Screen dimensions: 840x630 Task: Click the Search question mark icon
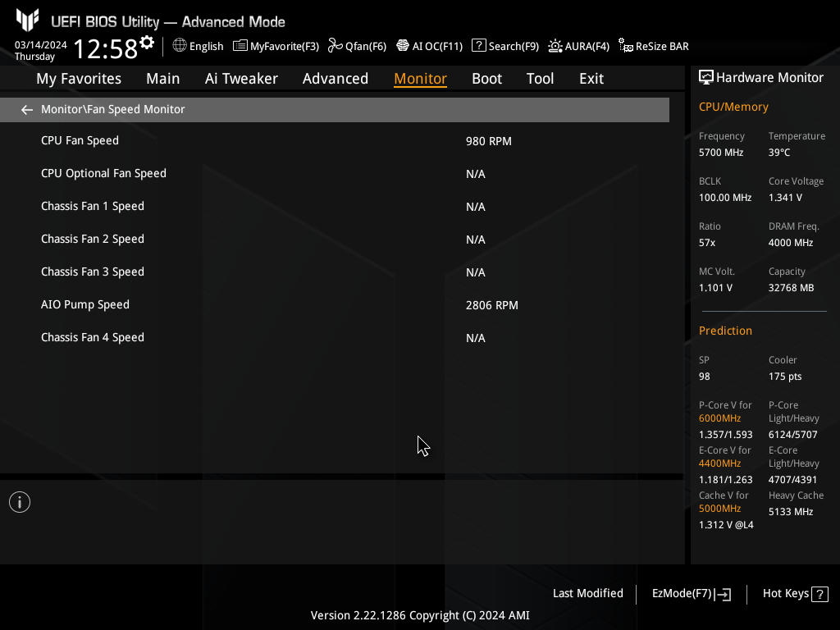click(478, 46)
